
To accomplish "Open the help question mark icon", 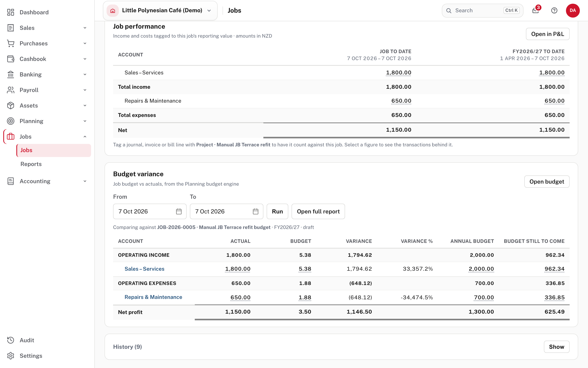I will [x=554, y=10].
